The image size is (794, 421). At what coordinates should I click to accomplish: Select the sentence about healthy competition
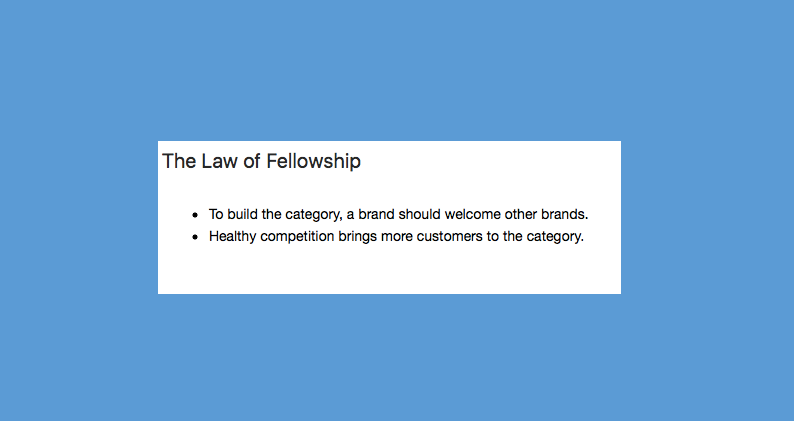[x=396, y=237]
